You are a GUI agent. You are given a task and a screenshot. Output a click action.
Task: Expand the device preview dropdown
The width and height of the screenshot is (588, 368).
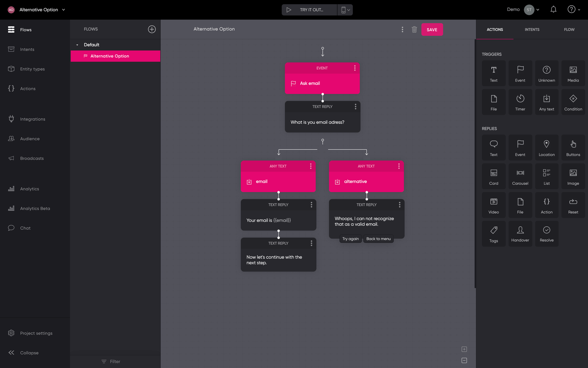(345, 10)
